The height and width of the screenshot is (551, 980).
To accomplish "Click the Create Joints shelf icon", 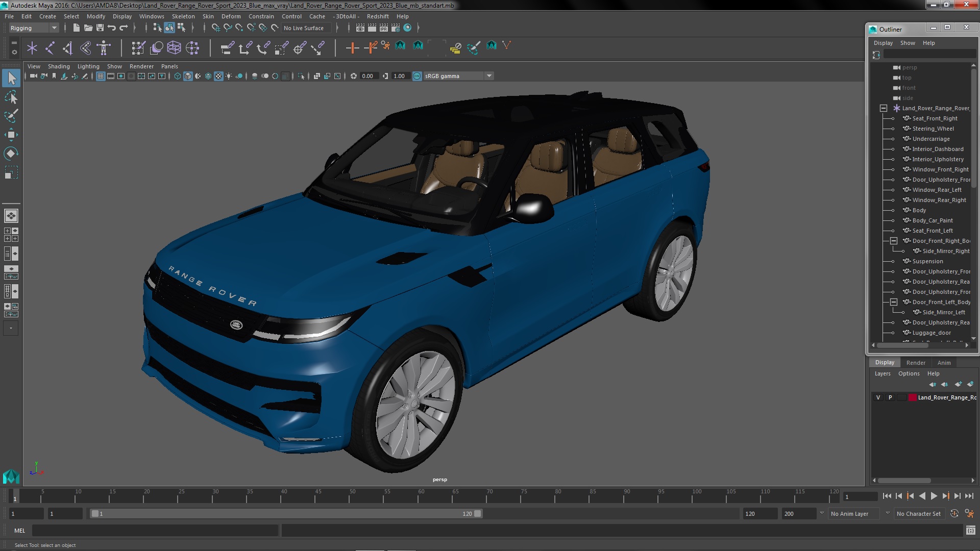I will tap(50, 48).
